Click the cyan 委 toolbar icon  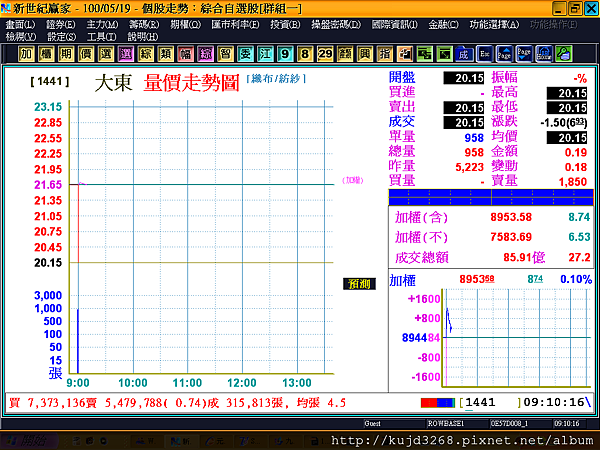tap(245, 54)
